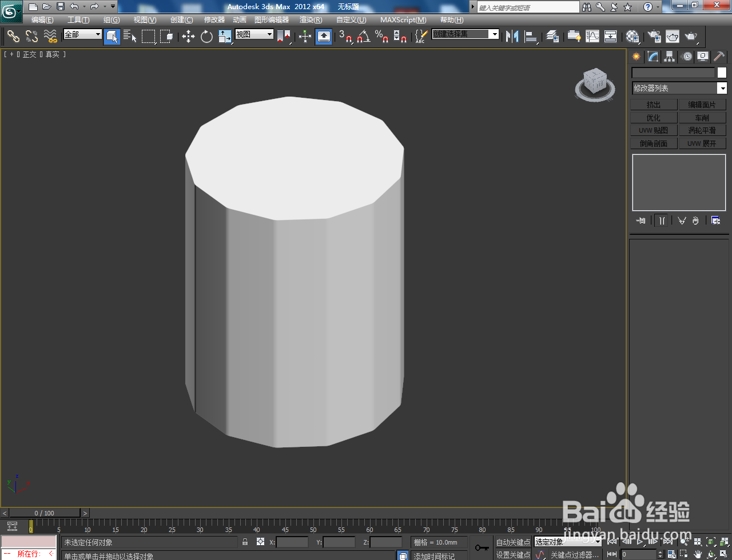Click the Align tool icon
This screenshot has width=732, height=560.
pyautogui.click(x=531, y=37)
